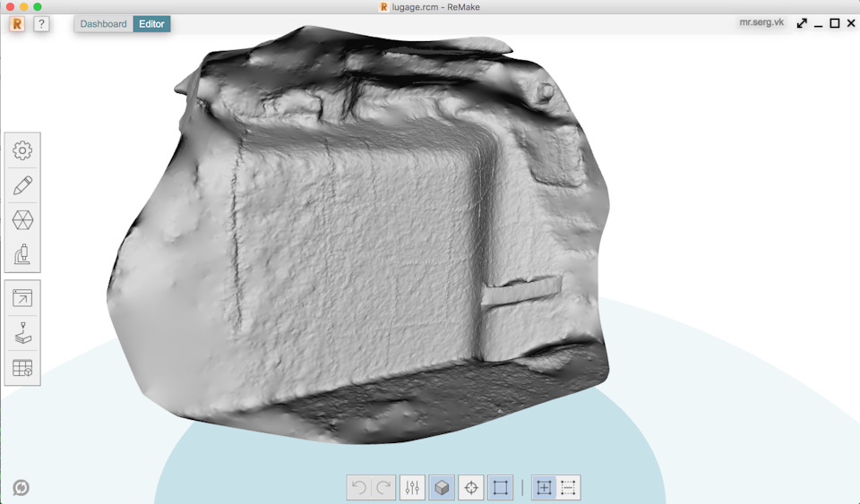Open the mr.serg.vk account menu

click(761, 22)
